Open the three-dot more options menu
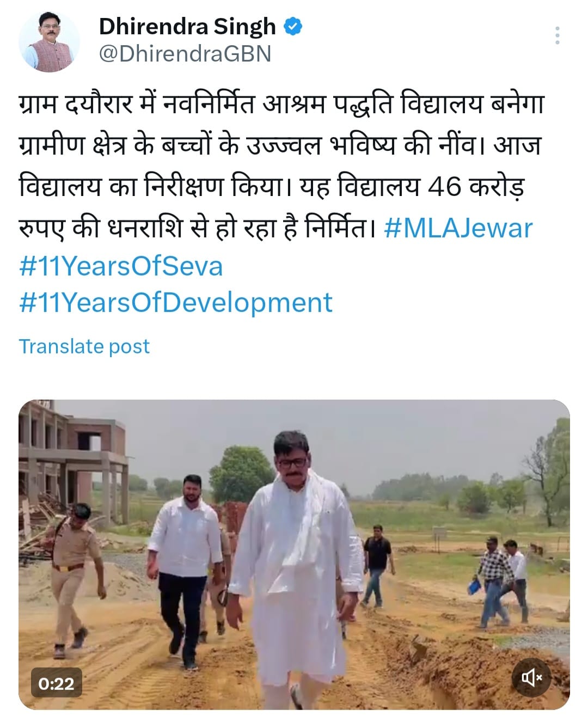The height and width of the screenshot is (728, 588). [x=557, y=36]
